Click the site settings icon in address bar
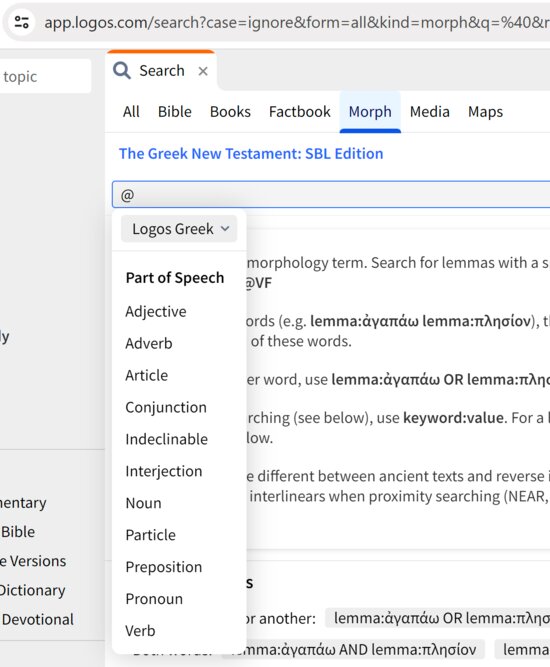550x667 pixels. click(21, 22)
